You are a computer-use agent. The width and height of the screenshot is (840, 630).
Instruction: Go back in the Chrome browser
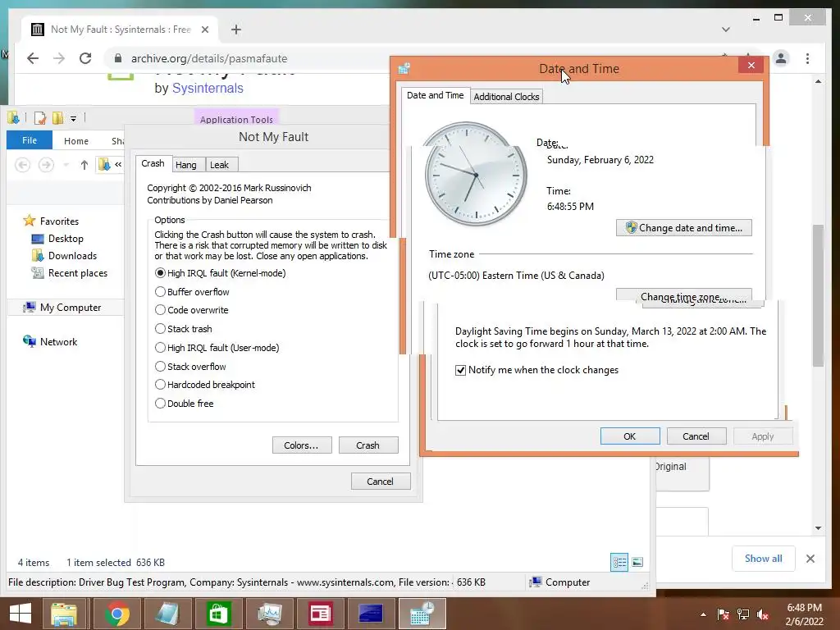(33, 58)
